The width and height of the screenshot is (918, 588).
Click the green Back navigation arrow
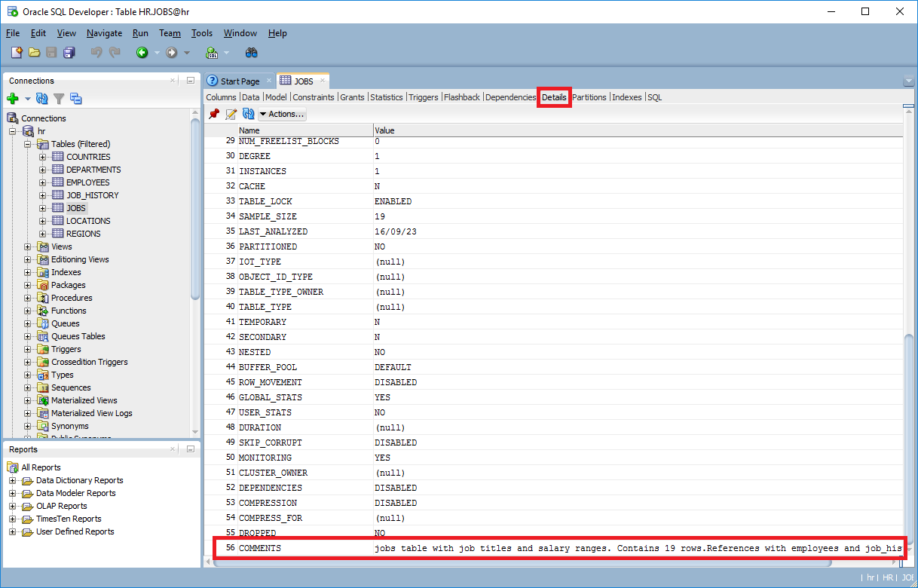(x=142, y=53)
